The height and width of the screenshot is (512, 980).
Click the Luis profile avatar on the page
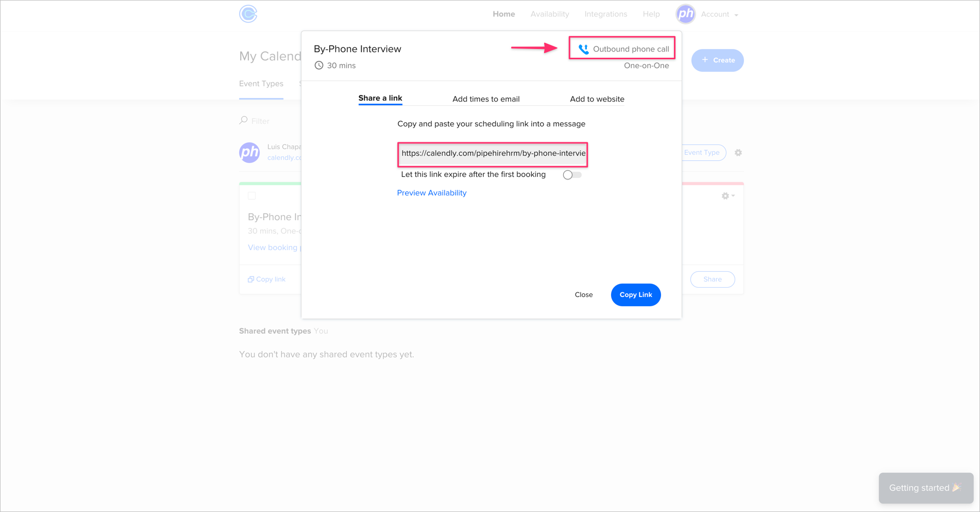point(249,153)
